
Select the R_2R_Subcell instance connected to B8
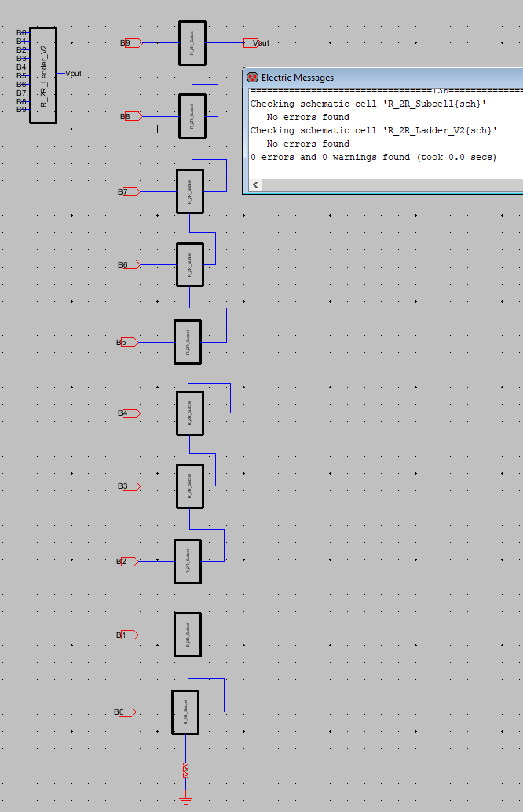[x=192, y=116]
